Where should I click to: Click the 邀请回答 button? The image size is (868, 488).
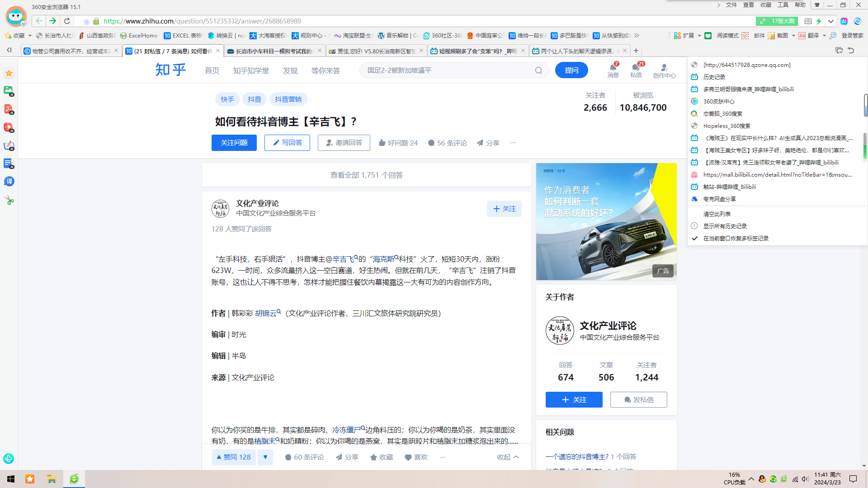(x=344, y=143)
